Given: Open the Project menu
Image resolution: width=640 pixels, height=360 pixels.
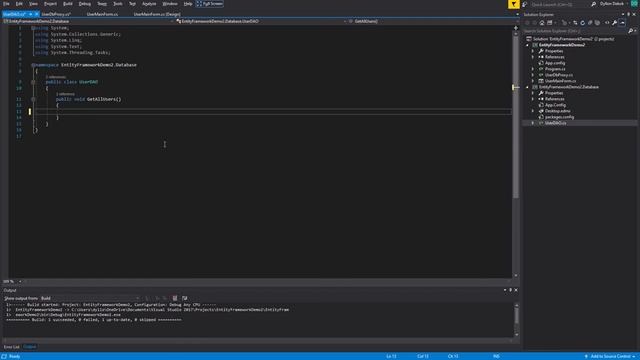Looking at the screenshot, I should tap(50, 4).
